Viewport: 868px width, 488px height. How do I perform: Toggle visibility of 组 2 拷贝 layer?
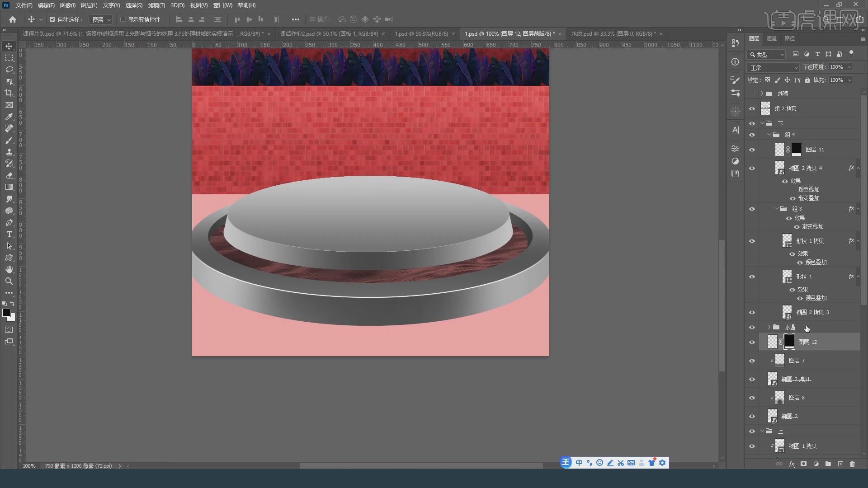[x=752, y=109]
